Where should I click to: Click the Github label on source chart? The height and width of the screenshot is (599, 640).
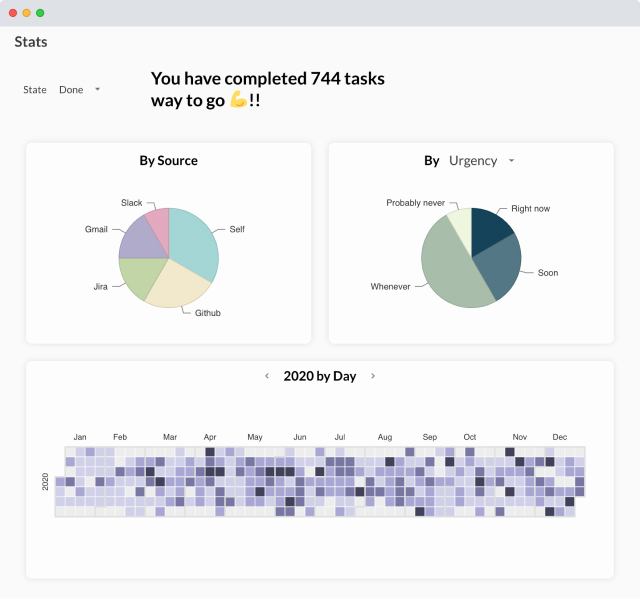point(208,313)
